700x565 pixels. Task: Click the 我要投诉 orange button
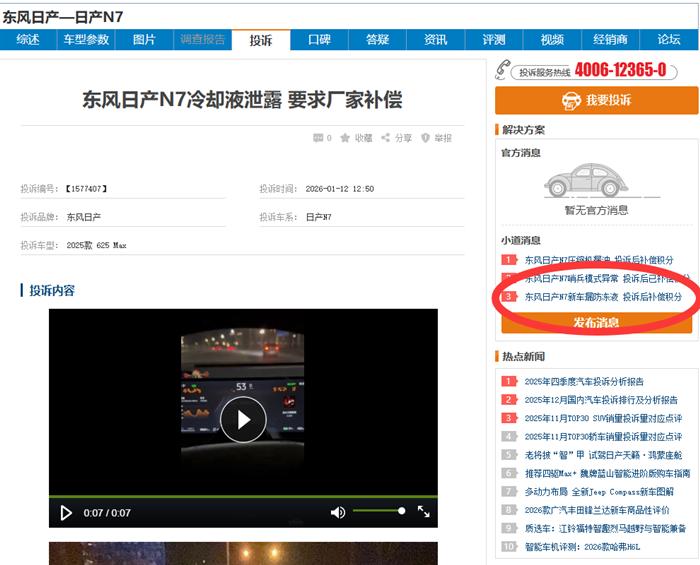click(596, 100)
